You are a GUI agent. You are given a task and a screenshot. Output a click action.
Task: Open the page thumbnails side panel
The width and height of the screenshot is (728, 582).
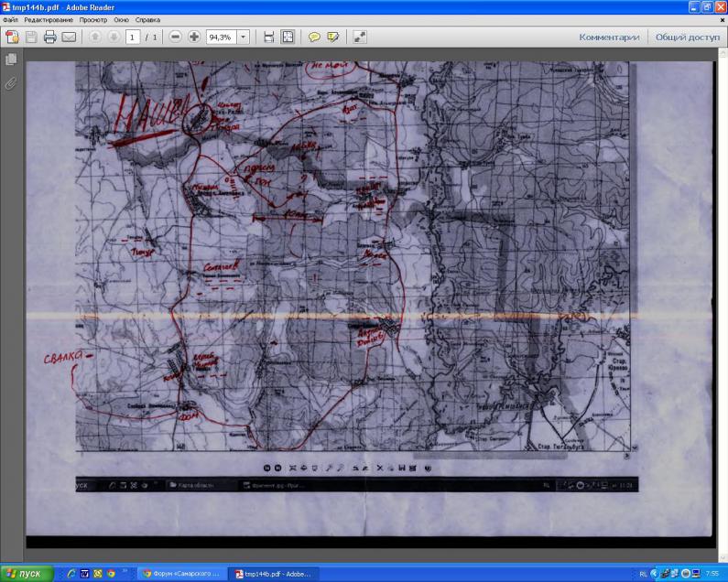click(12, 59)
